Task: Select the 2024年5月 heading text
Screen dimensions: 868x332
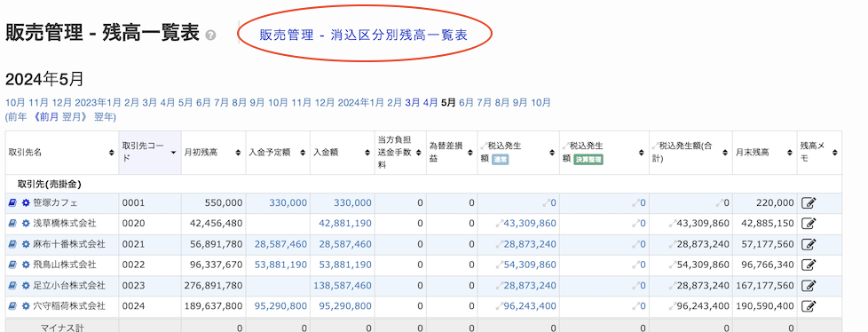Action: tap(44, 79)
